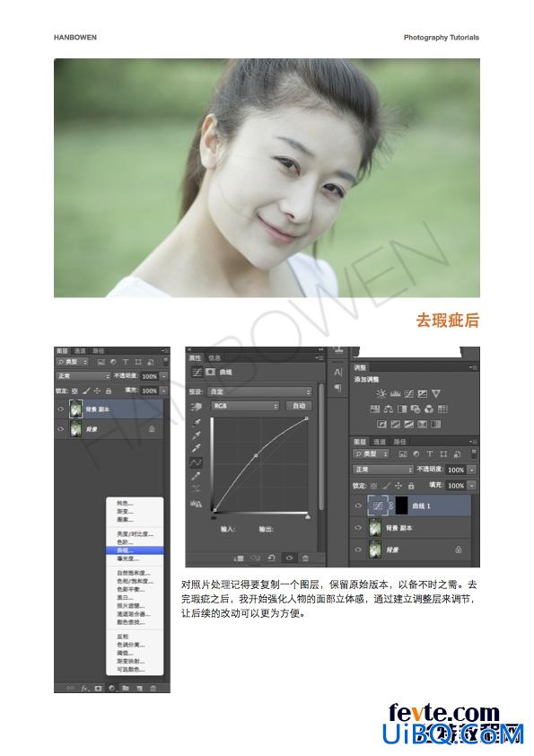This screenshot has height=756, width=534.
Task: Add a Vibrance adjustment via the triangle icon
Action: pyautogui.click(x=435, y=394)
